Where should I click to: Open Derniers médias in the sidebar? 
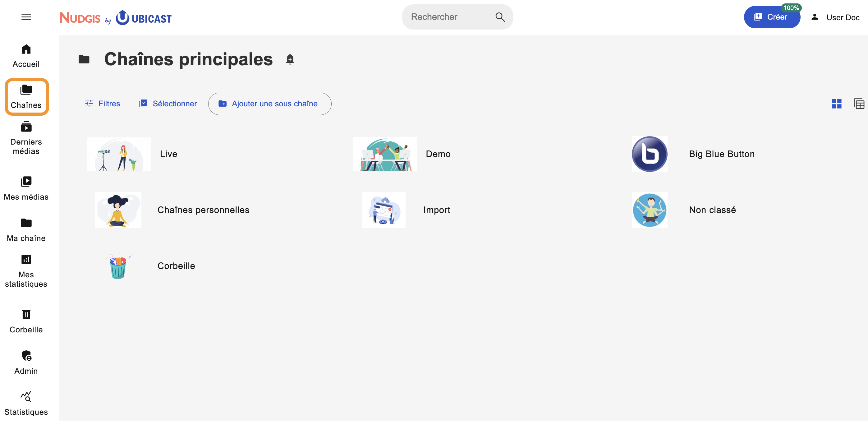(x=26, y=138)
